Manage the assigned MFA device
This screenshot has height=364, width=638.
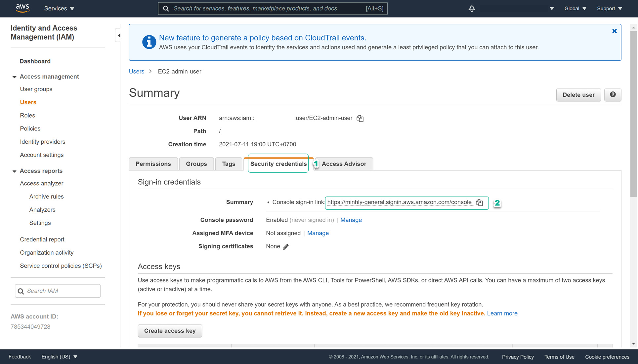point(318,233)
